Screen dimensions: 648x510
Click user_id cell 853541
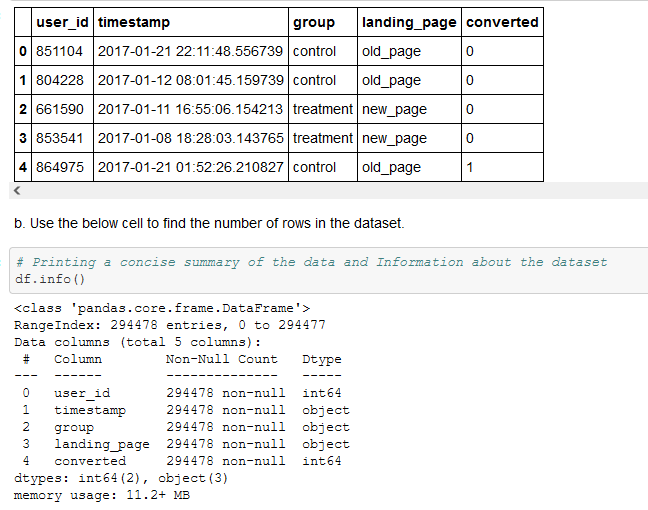click(62, 138)
